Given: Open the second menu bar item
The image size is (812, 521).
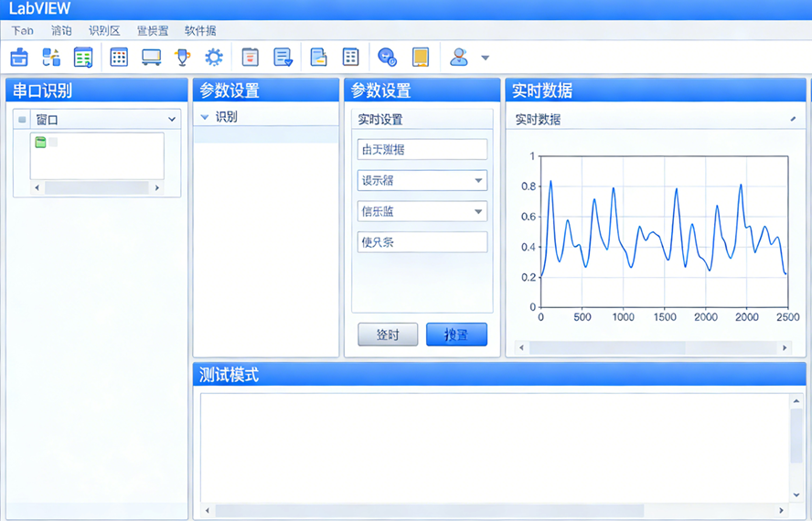Looking at the screenshot, I should click(61, 30).
